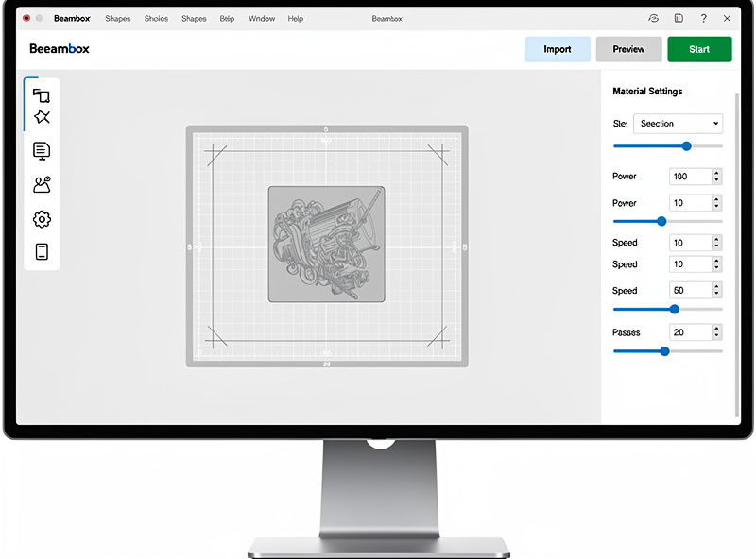This screenshot has height=559, width=756.
Task: Click the Beeambox logo text
Action: pyautogui.click(x=60, y=49)
